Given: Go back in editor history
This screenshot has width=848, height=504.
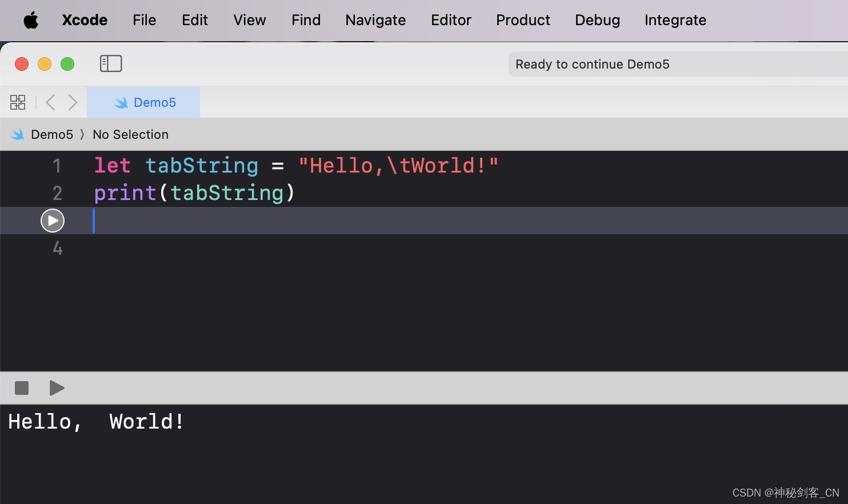Looking at the screenshot, I should 50,102.
